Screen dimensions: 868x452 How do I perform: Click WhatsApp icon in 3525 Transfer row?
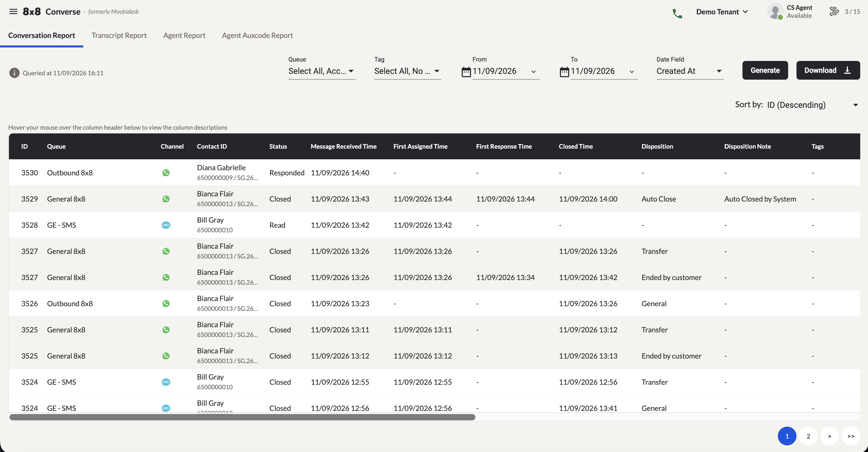tap(166, 330)
